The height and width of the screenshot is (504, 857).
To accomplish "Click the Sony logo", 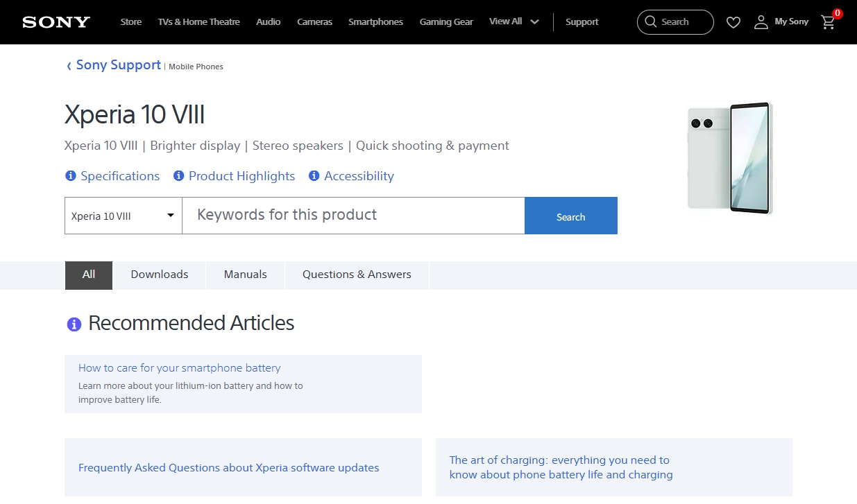I will pos(56,22).
